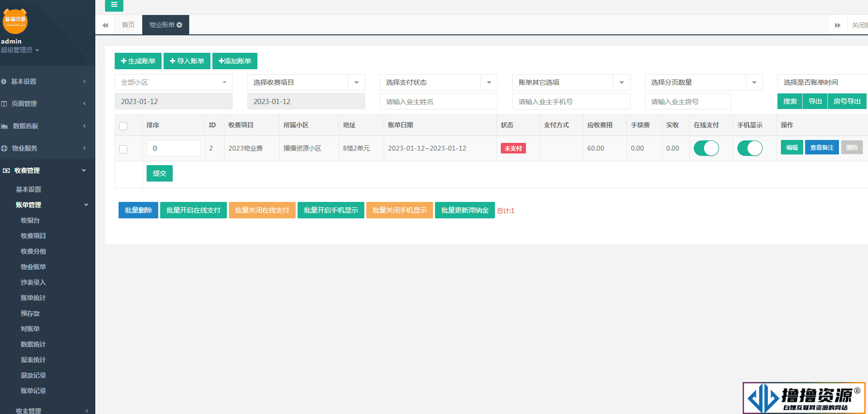Open the 账单其它选项 dropdown

[571, 82]
